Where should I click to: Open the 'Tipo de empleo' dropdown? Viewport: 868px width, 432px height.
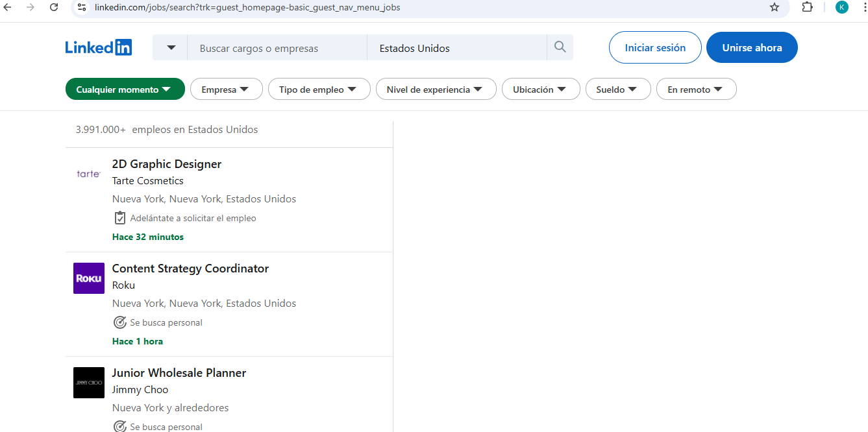click(x=319, y=89)
